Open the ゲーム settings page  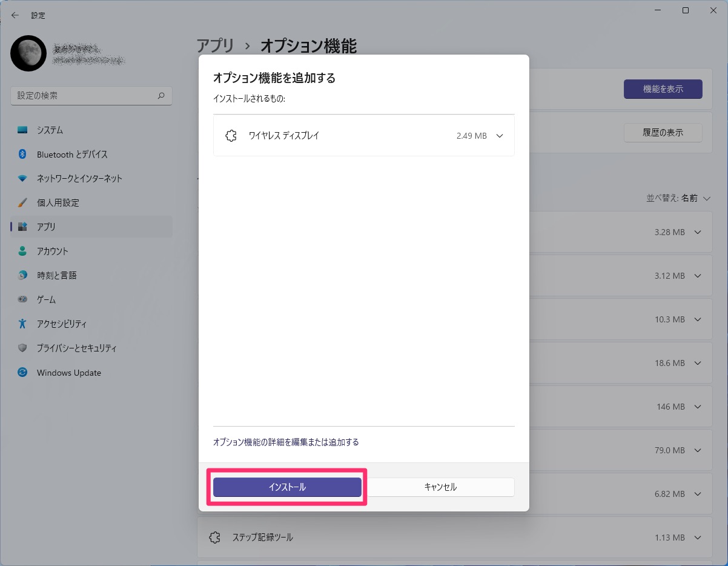[x=91, y=299]
